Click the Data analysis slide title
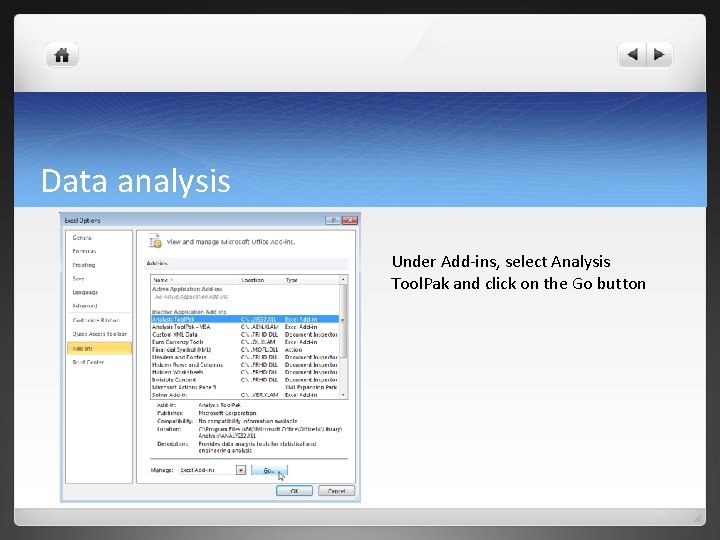720x540 pixels. pyautogui.click(x=136, y=181)
